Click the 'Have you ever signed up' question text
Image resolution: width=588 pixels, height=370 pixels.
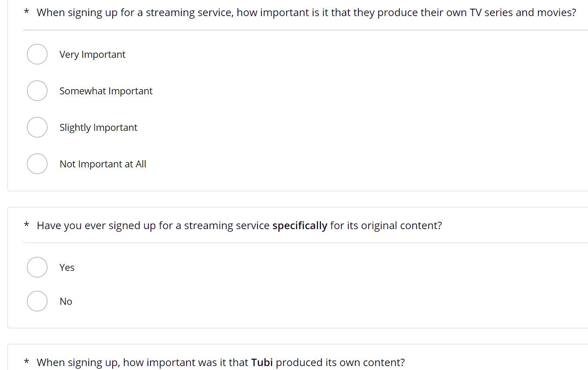coord(239,226)
